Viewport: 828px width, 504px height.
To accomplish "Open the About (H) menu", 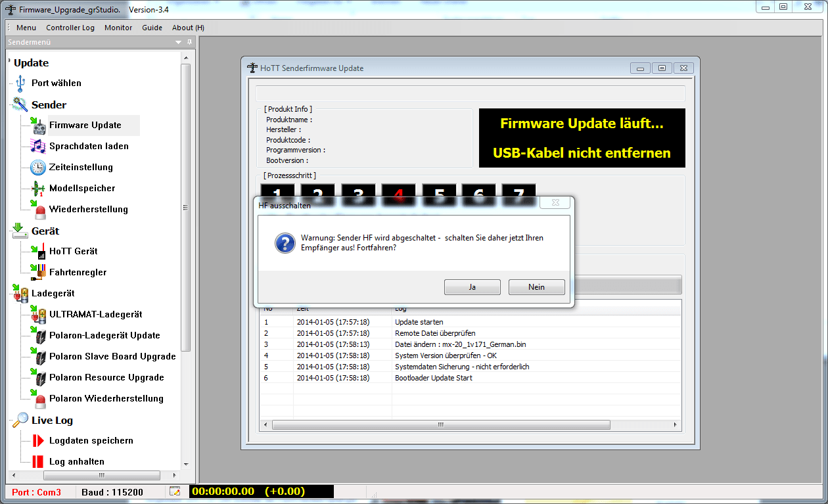I will tap(188, 28).
